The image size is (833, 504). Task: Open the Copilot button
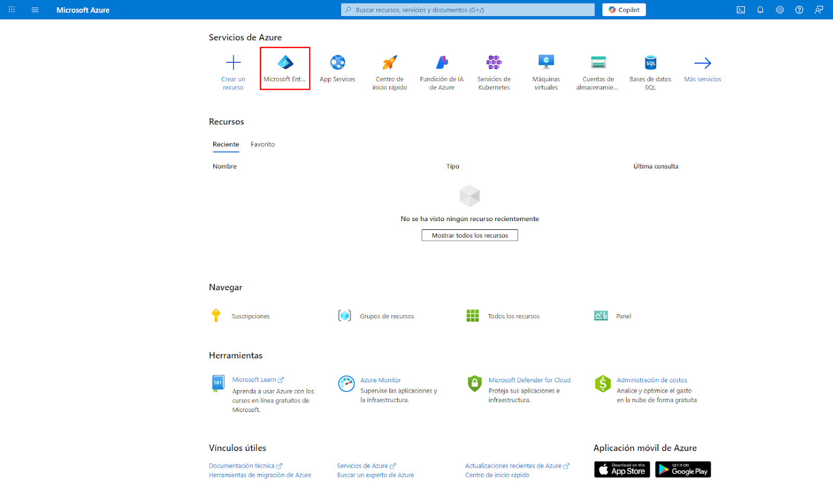[624, 10]
